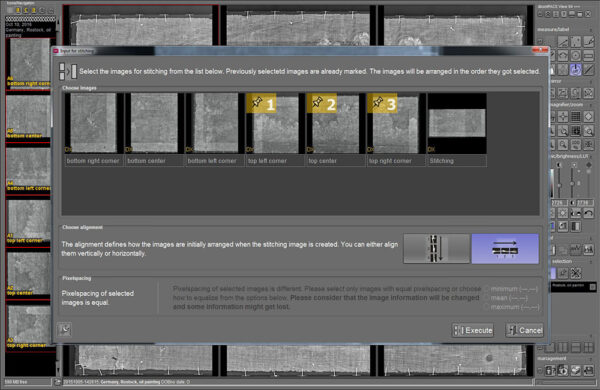This screenshot has height=390, width=600.
Task: Select the bottom center thumbnail in dialog
Action: click(x=154, y=123)
